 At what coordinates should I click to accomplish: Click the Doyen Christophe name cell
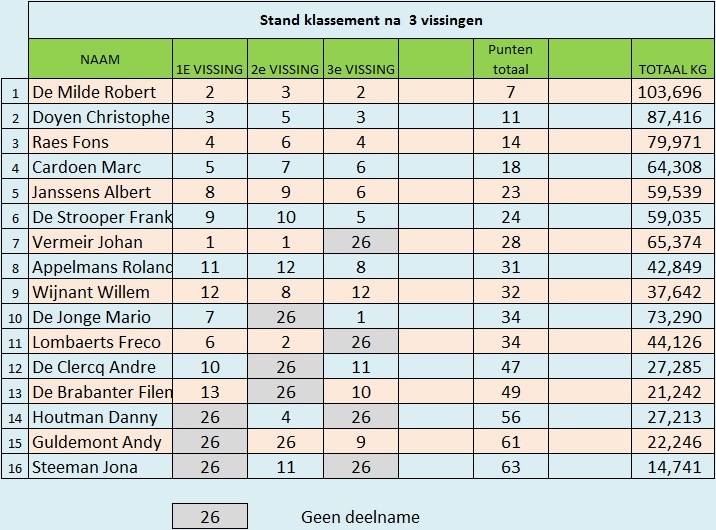[x=100, y=117]
